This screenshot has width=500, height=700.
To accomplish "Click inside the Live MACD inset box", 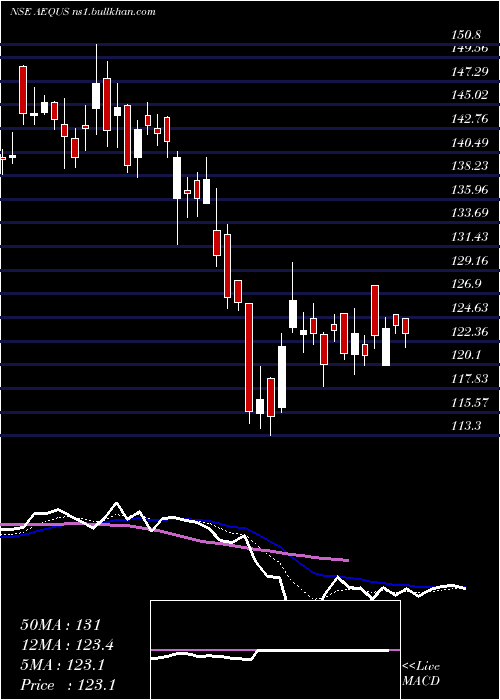I will tap(275, 650).
